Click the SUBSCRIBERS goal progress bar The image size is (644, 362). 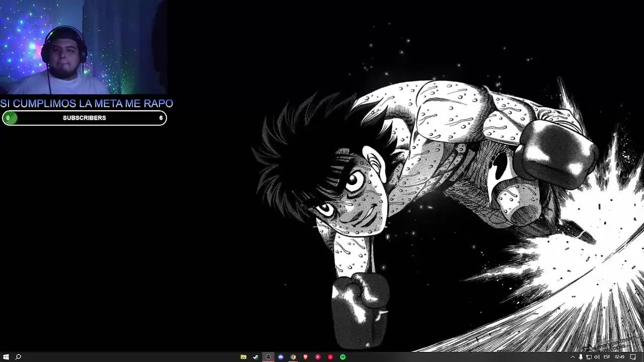[84, 118]
